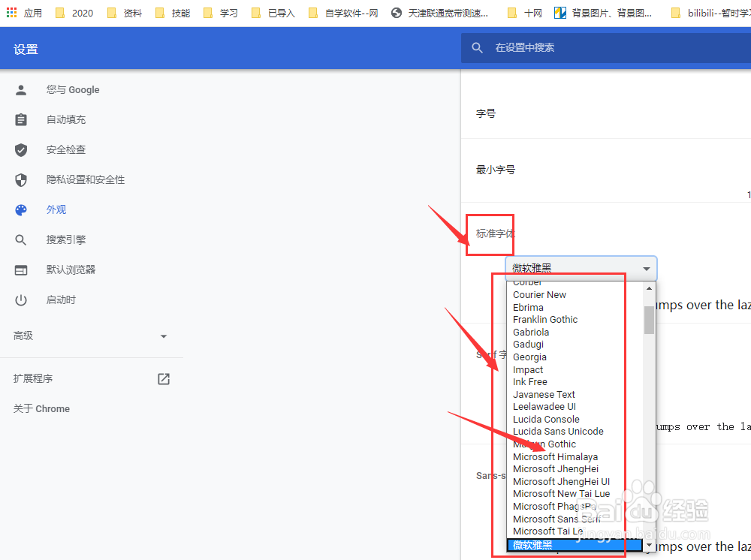Screen dimensions: 751x560
Task: Choose Microsoft JhengHei UI from font list
Action: (575, 481)
